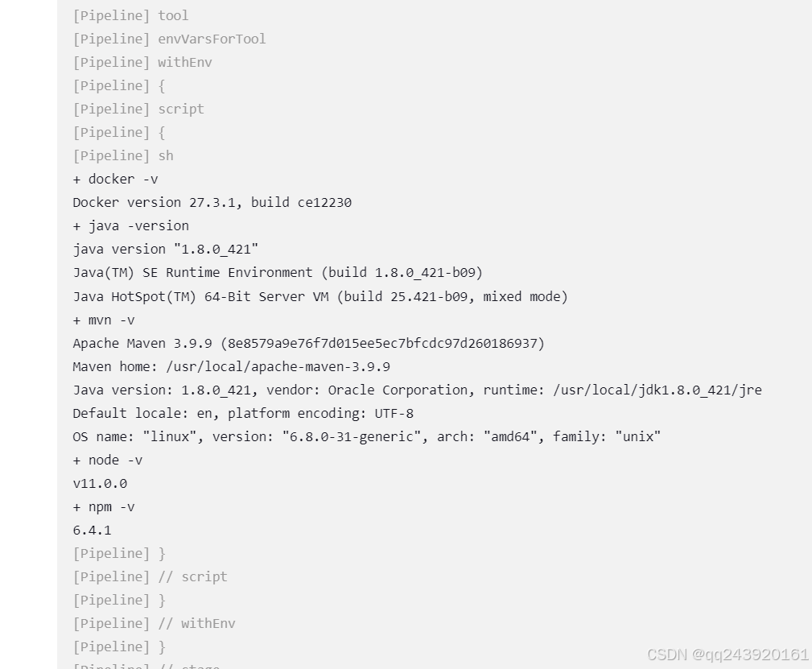Click the '[Pipeline] sh' log line

click(x=123, y=155)
